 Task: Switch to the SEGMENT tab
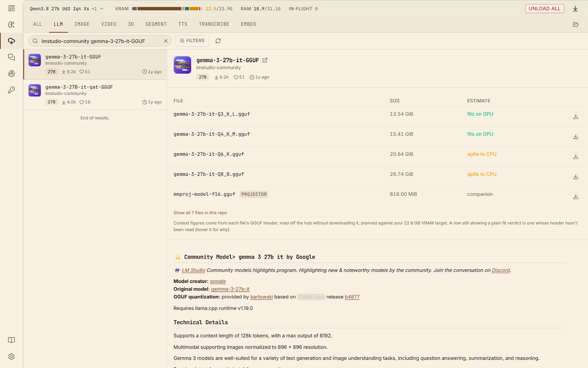pyautogui.click(x=156, y=24)
